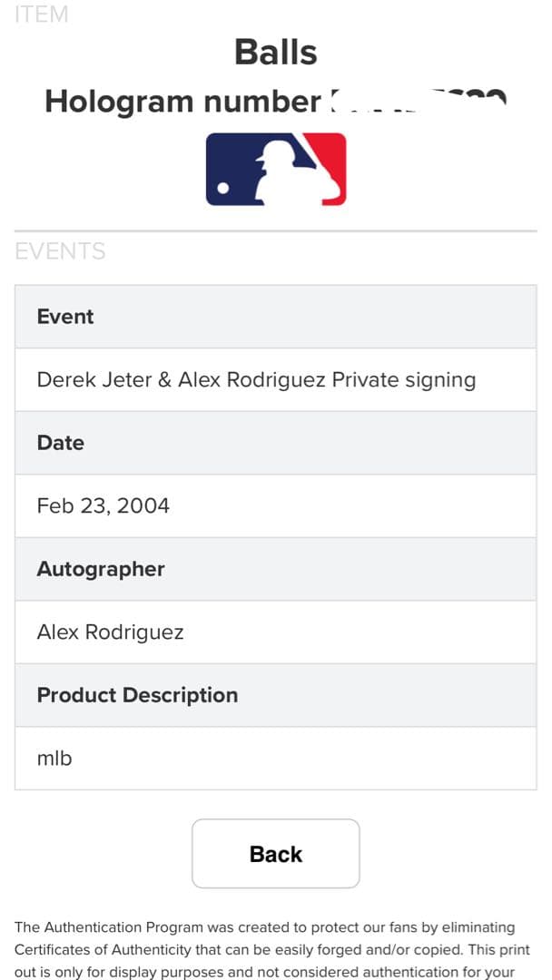Click the divider line above EVENTS
This screenshot has height=980, width=552.
point(276,231)
